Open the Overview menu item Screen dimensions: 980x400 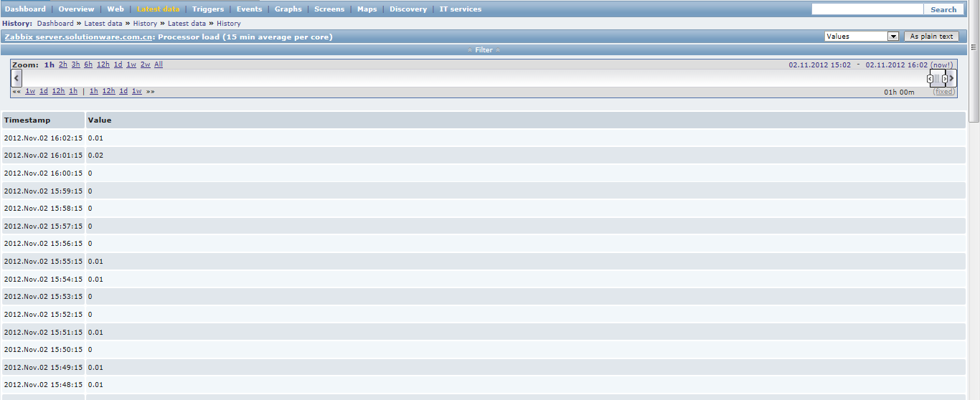coord(76,9)
